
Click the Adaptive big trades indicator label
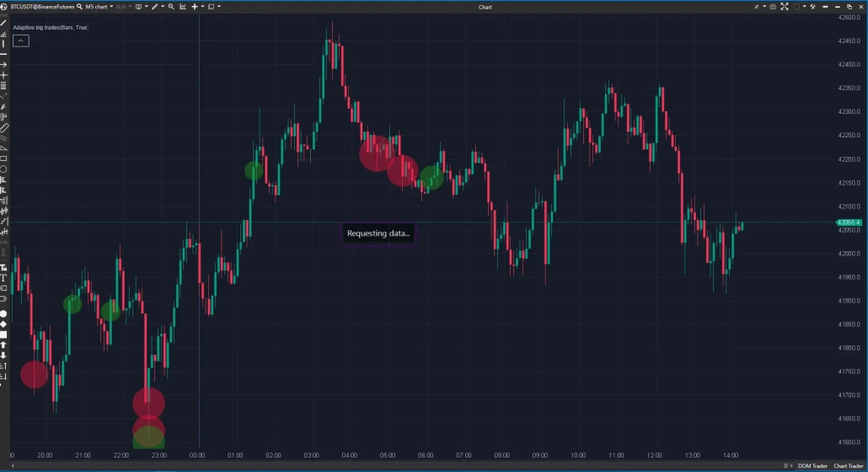click(51, 27)
